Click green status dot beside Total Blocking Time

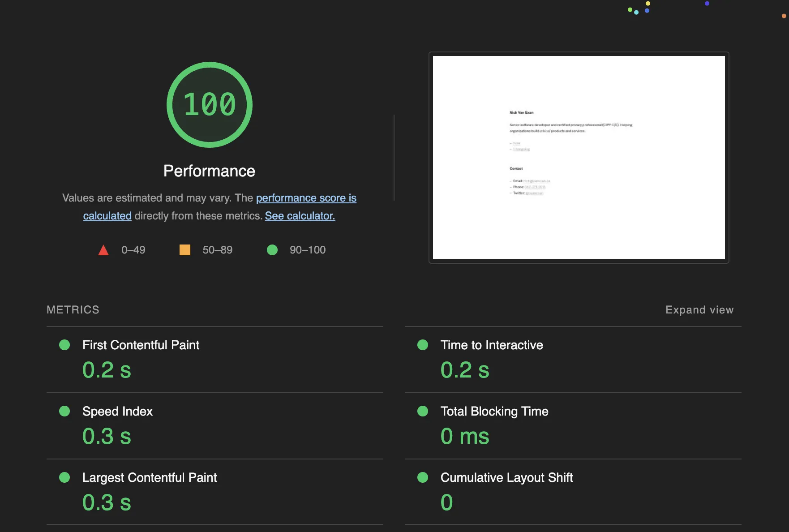[x=423, y=411]
